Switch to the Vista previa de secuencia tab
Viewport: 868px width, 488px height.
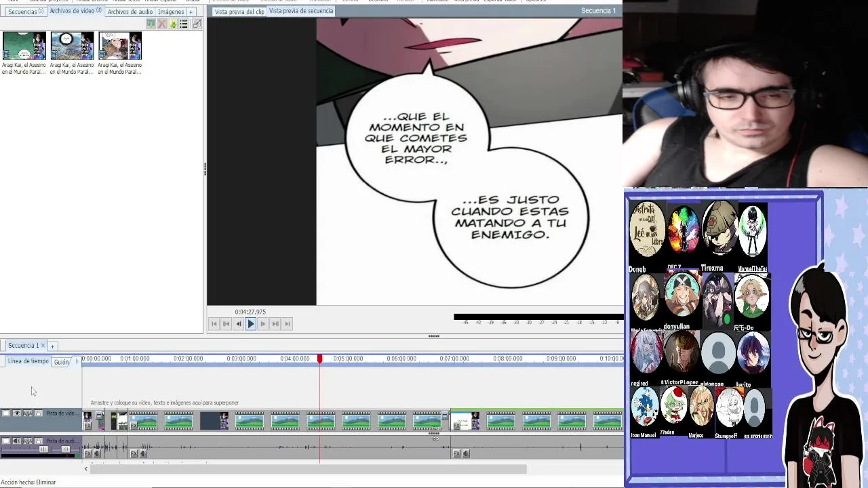(301, 11)
